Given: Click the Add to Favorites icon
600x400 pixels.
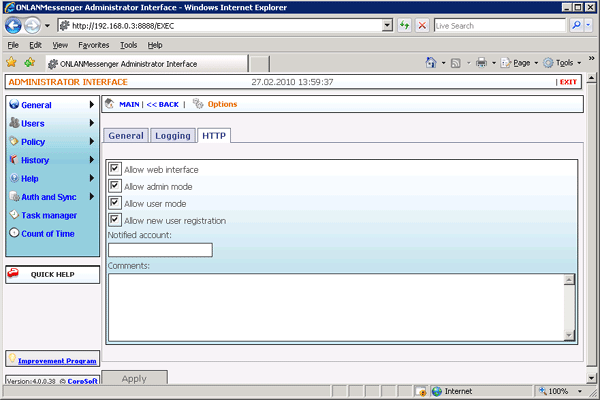Looking at the screenshot, I should tap(29, 62).
